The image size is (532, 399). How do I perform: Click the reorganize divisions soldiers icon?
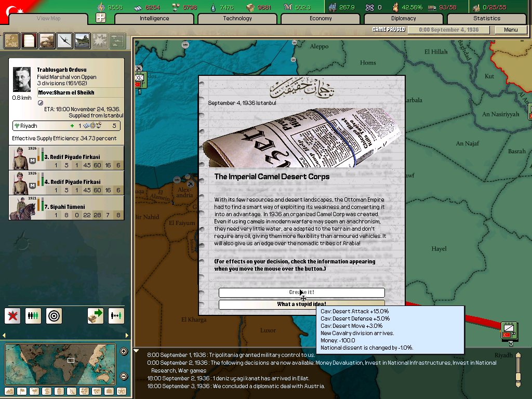(33, 315)
